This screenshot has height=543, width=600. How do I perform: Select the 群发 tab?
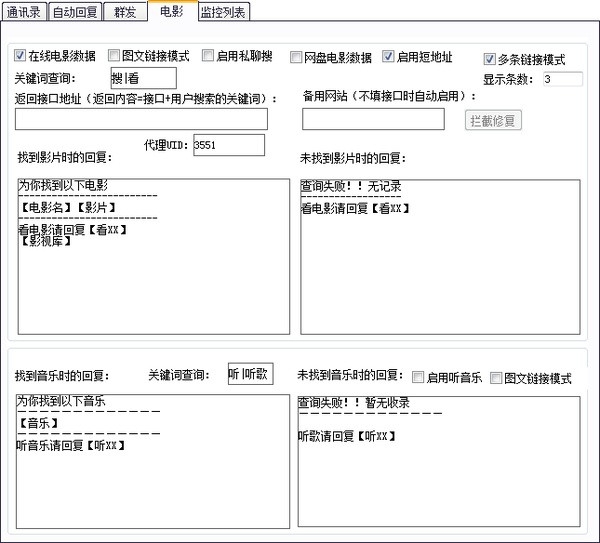[125, 11]
